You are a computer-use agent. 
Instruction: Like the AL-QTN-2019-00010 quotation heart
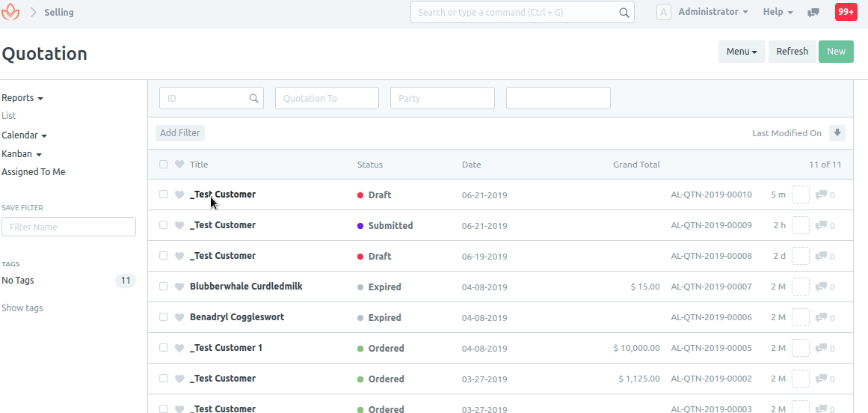pos(179,195)
